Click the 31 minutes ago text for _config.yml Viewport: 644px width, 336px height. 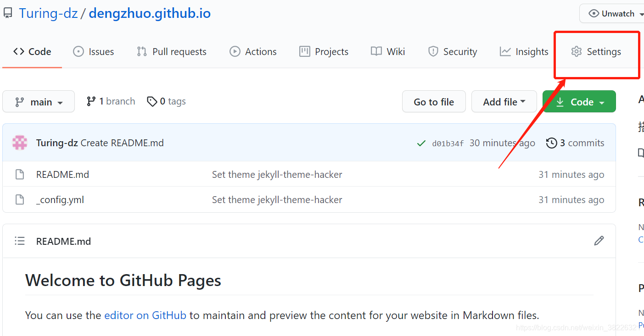[571, 200]
